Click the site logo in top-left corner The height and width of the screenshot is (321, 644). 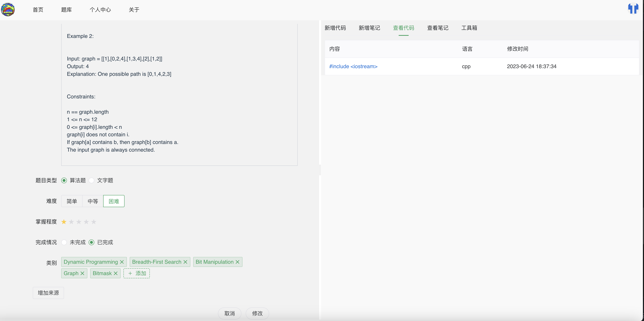point(8,9)
